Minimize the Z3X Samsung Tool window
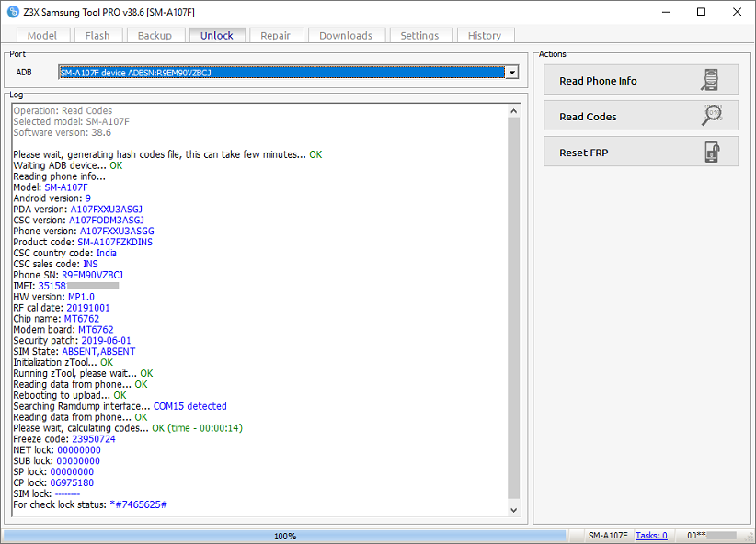 666,12
